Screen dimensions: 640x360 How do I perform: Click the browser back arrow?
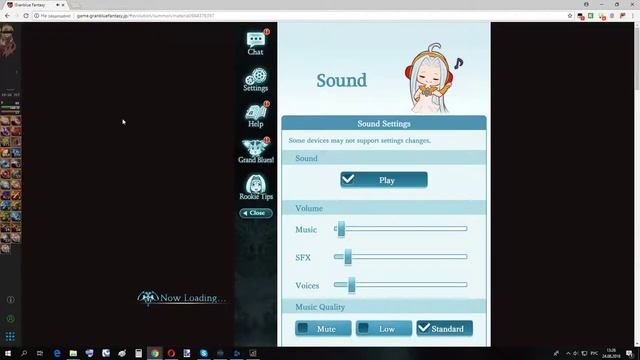click(x=7, y=16)
